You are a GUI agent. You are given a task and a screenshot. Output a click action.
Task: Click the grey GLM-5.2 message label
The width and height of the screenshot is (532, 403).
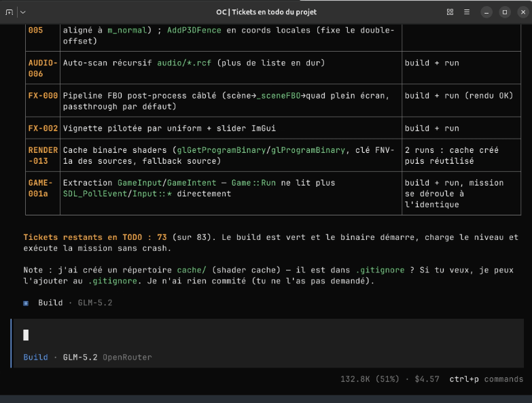[95, 302]
